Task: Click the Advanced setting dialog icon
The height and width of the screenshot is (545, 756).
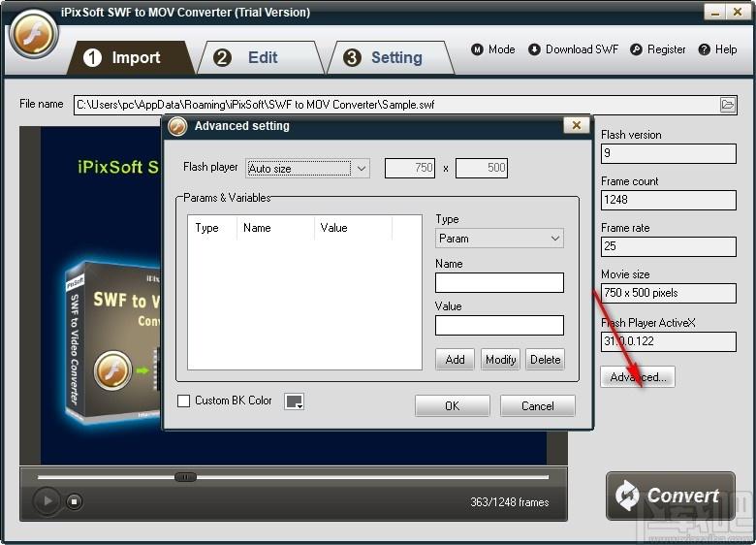Action: coord(177,126)
